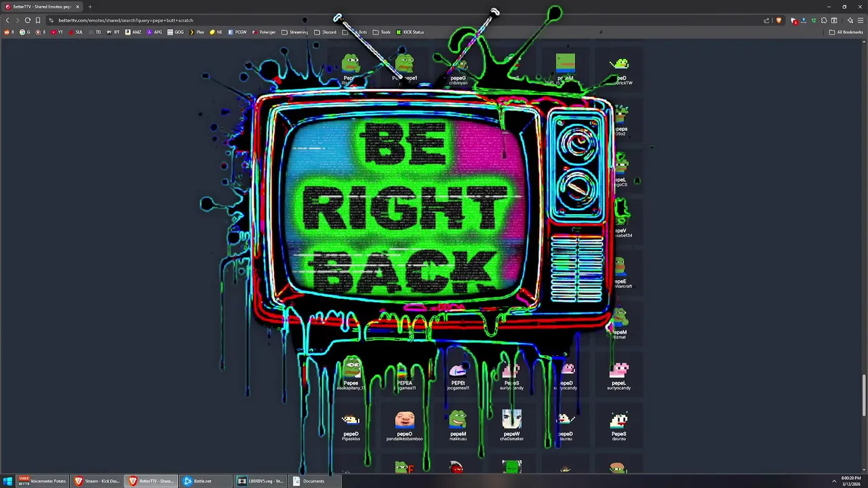Viewport: 868px width, 488px height.
Task: Select the pepeW emote by cha0smaker
Action: tap(512, 426)
